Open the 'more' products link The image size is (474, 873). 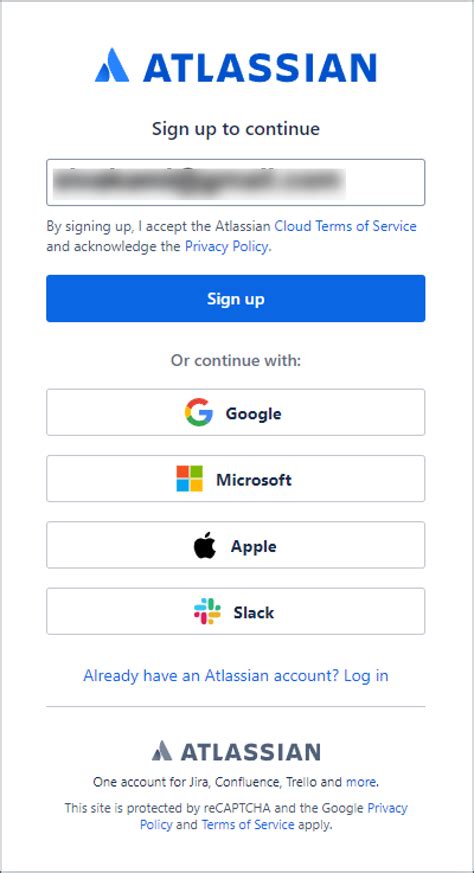pyautogui.click(x=361, y=782)
